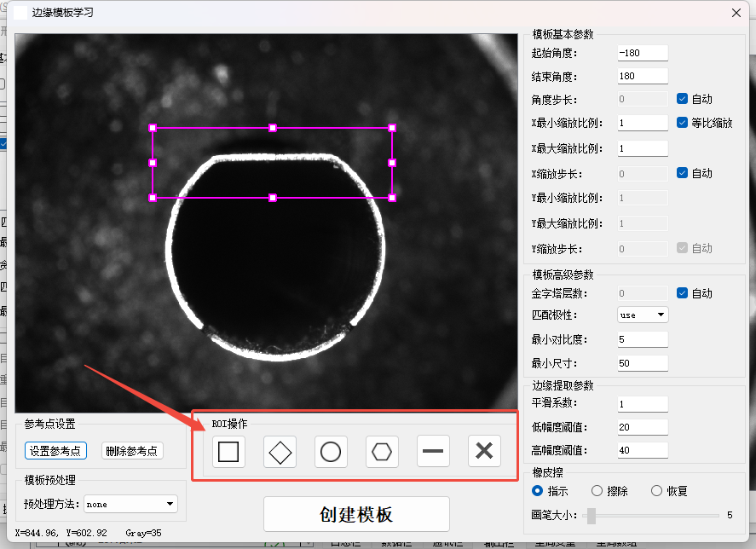This screenshot has width=756, height=549.
Task: Toggle 金字塔层数 自动 checkbox
Action: (683, 293)
